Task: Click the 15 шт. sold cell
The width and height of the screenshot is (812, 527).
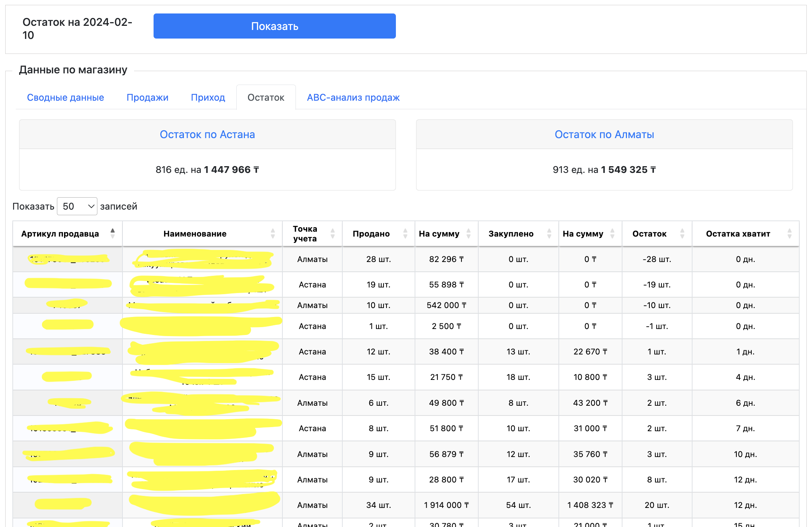Action: (x=378, y=377)
